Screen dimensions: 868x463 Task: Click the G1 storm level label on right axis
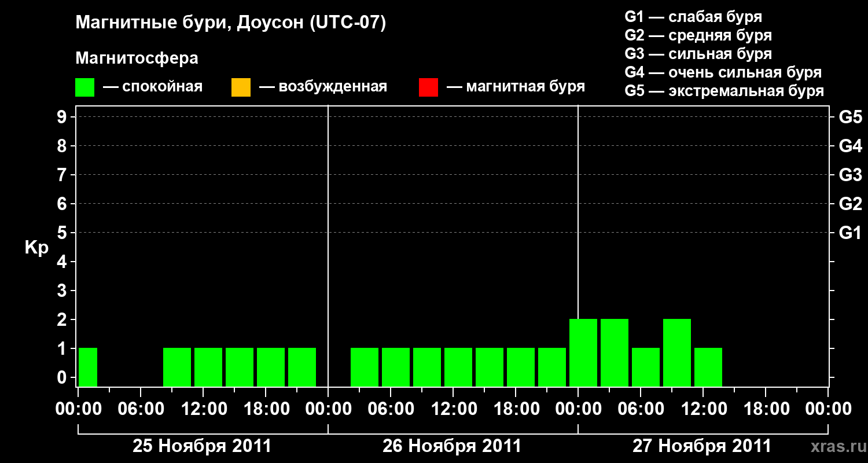point(850,233)
